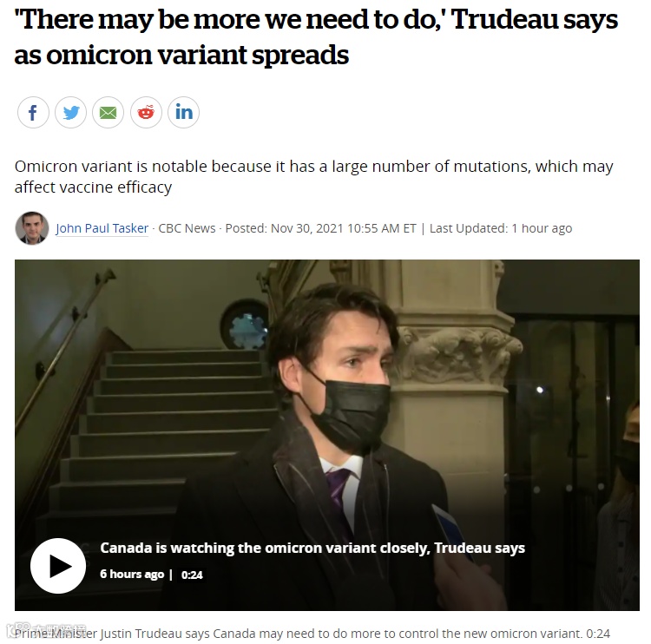The width and height of the screenshot is (651, 644).
Task: Share article on Reddit
Action: pos(146,113)
